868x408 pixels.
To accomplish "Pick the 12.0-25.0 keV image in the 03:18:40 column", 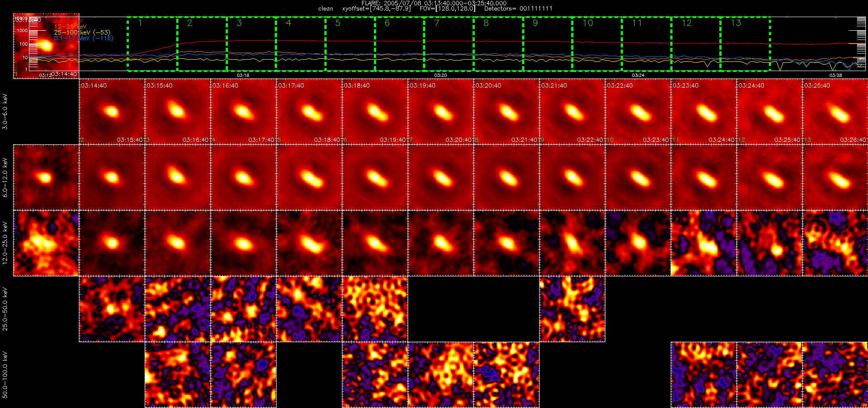I will point(375,243).
